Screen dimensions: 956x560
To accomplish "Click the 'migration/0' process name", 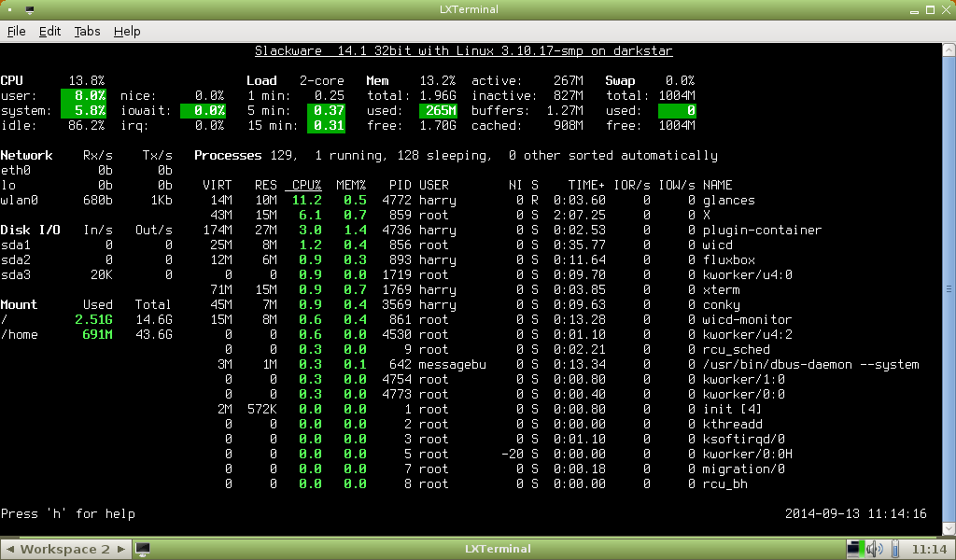I will (744, 469).
